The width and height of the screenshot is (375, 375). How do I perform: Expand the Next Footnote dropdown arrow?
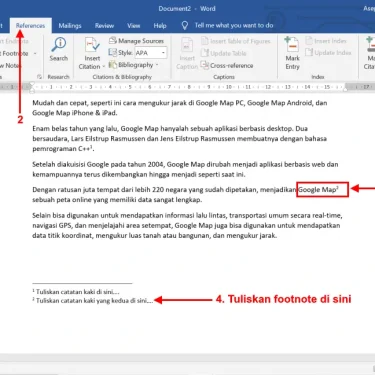(x=35, y=53)
